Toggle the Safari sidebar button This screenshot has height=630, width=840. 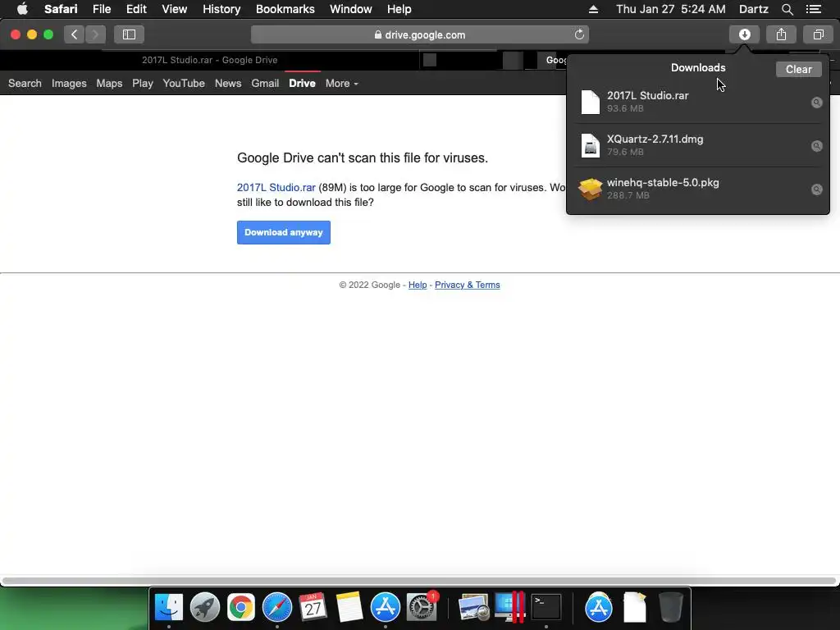(129, 34)
